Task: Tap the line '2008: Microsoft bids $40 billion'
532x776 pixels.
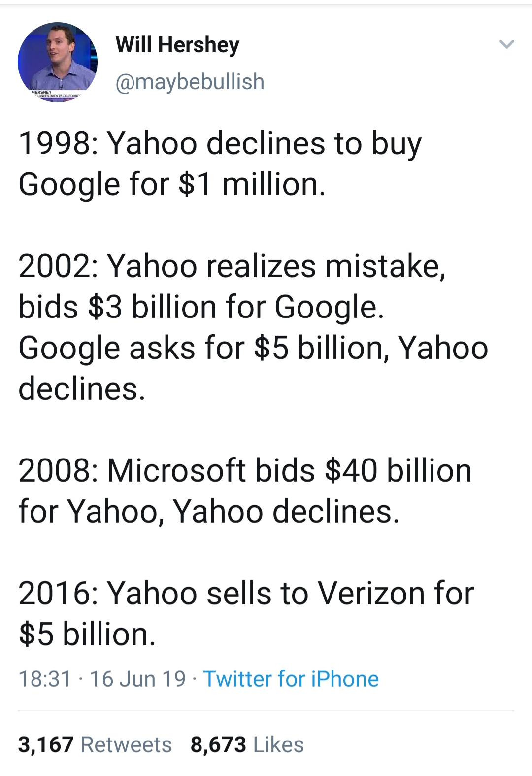Action: click(245, 470)
